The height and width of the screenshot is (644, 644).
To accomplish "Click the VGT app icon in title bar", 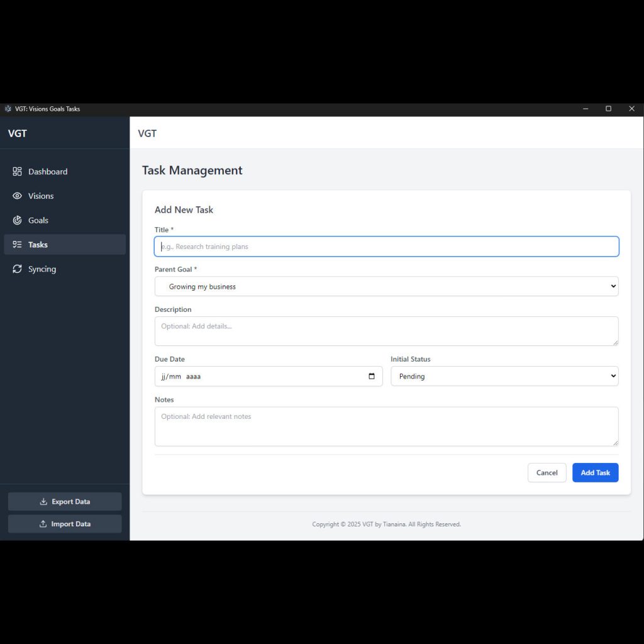I will point(8,109).
